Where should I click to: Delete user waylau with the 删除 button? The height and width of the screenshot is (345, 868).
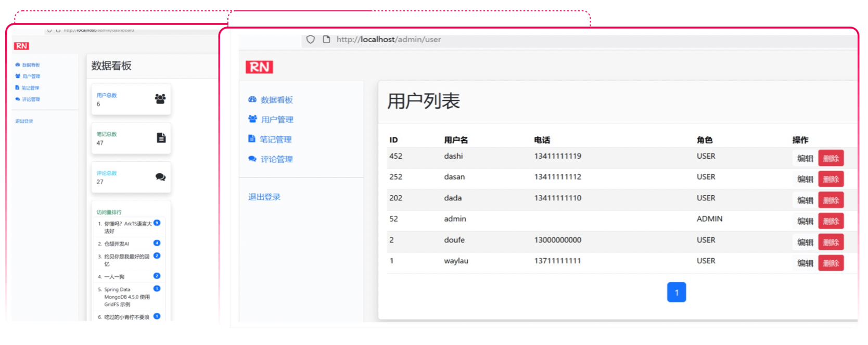point(831,263)
